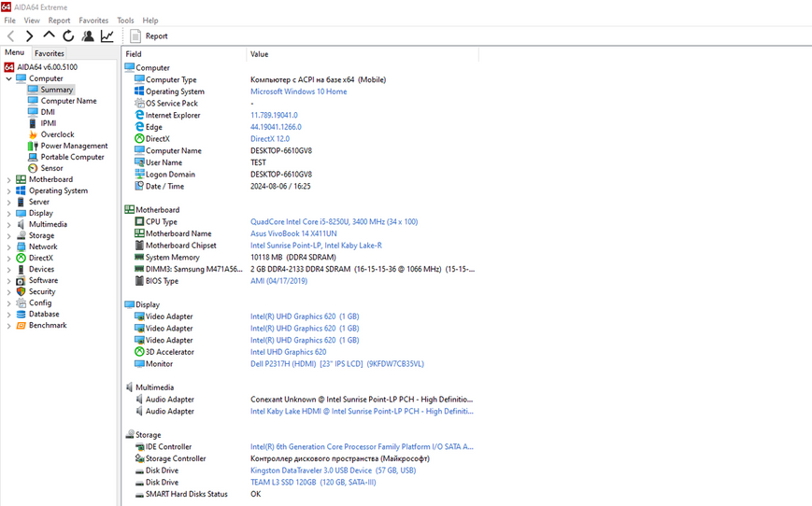Open the Microsoft Windows 10 Home link

pos(299,91)
